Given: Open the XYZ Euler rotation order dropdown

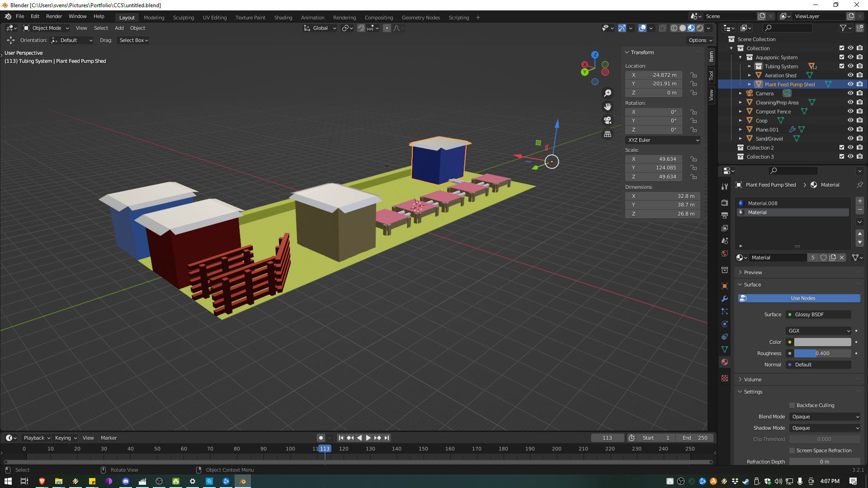Looking at the screenshot, I should coord(663,140).
